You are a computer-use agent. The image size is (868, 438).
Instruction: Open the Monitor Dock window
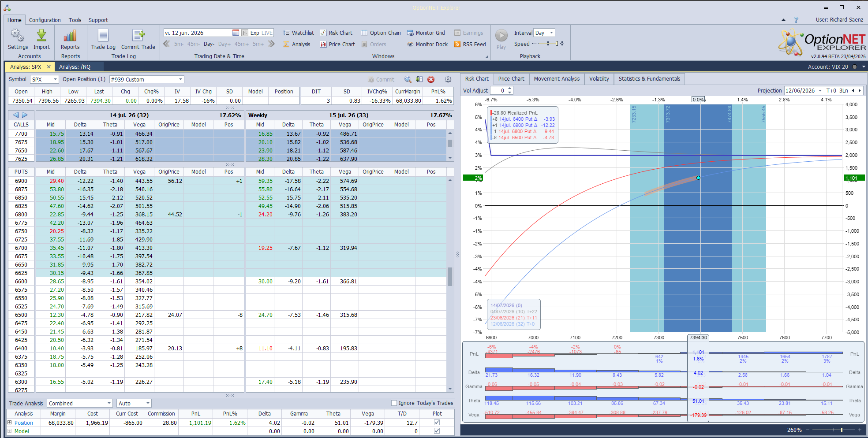click(427, 44)
